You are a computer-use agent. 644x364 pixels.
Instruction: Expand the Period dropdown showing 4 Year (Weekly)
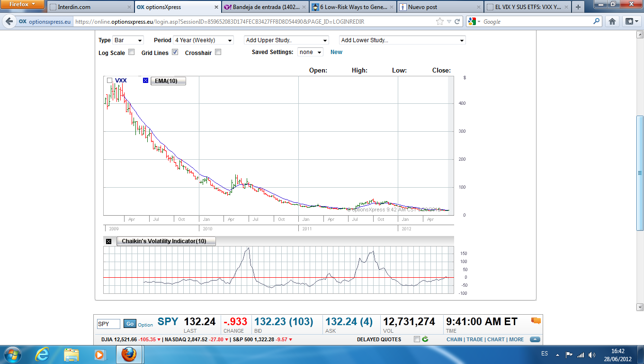pos(203,40)
